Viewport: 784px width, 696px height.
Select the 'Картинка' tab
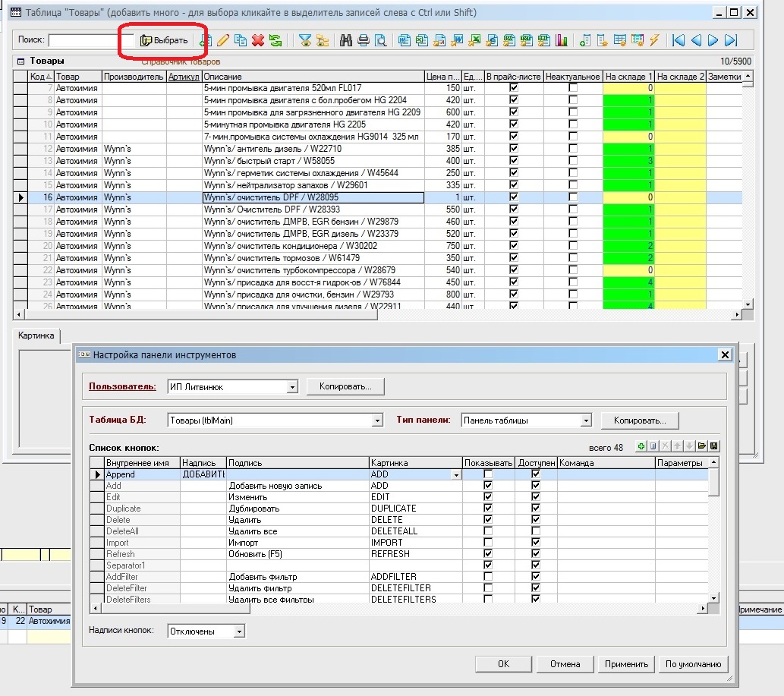pyautogui.click(x=37, y=335)
